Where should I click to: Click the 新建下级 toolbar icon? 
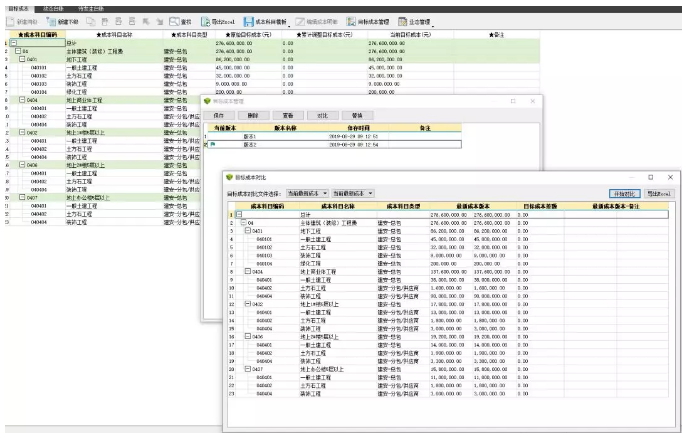[x=64, y=22]
